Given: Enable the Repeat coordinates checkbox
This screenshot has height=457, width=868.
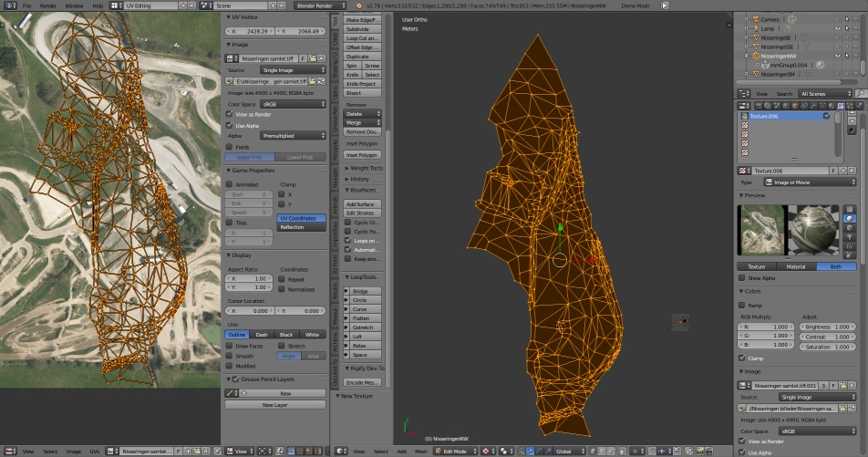Looking at the screenshot, I should [281, 279].
